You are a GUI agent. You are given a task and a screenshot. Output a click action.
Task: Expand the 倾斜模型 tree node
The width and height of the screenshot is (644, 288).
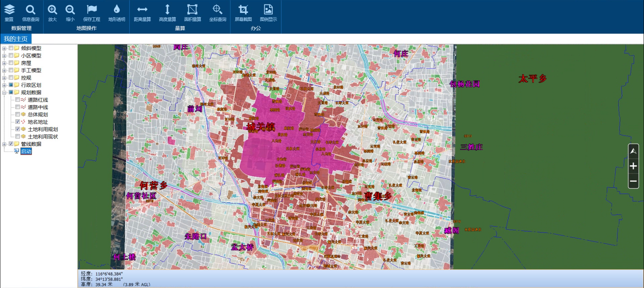4,48
